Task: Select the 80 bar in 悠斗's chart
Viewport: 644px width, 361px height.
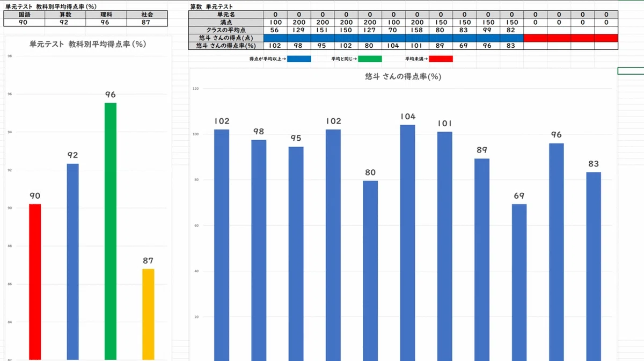Action: click(370, 271)
